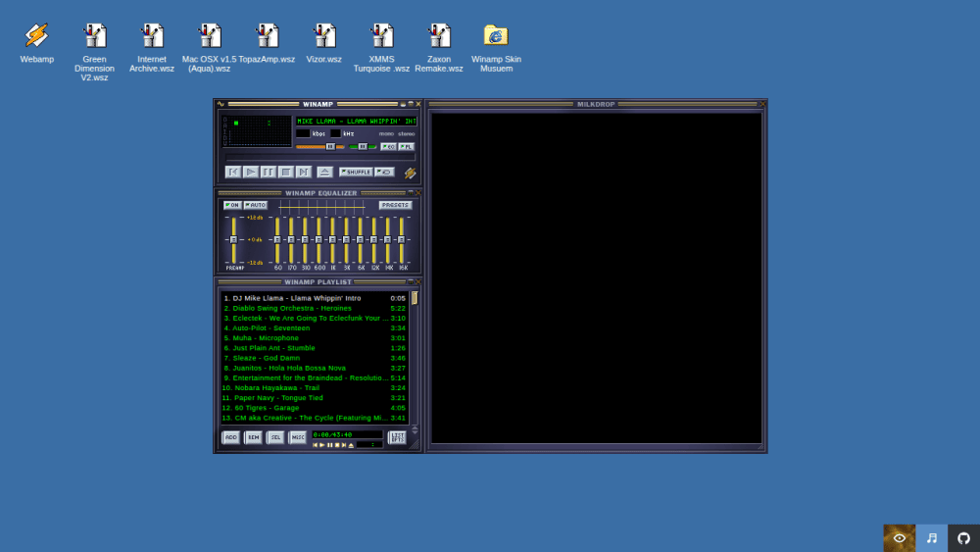This screenshot has height=552, width=980.
Task: Click playlist time display 0:00/43:40
Action: 347,434
